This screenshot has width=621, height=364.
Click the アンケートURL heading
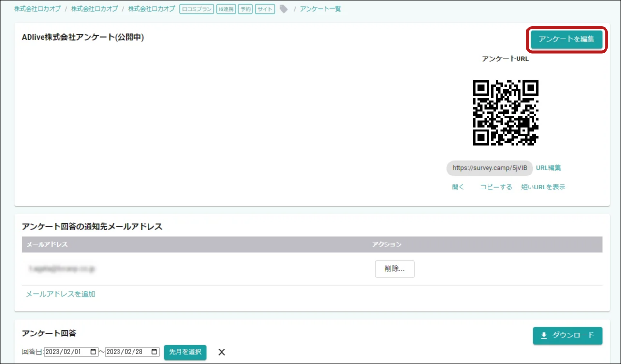tap(505, 59)
